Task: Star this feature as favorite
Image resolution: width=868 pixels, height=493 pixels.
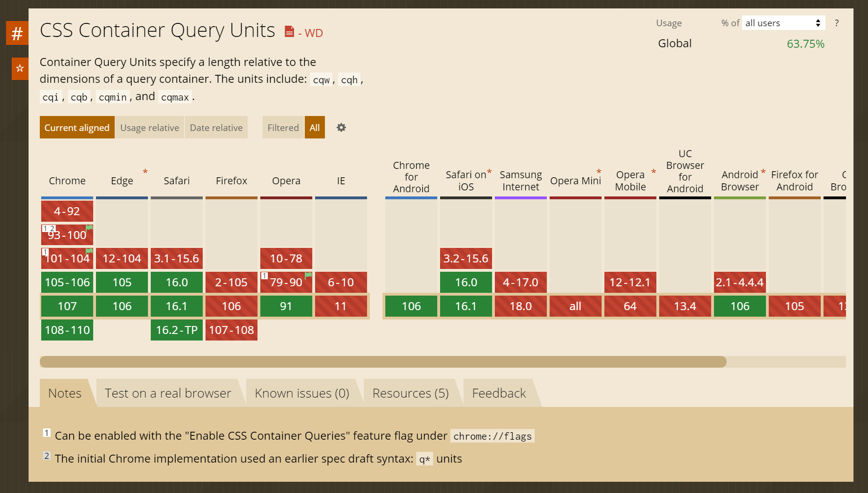Action: point(20,69)
